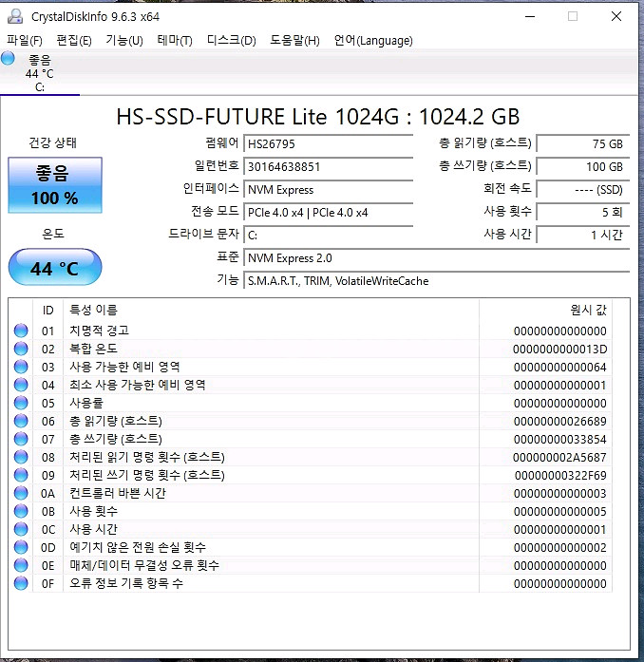644x662 pixels.
Task: Click status circle for row 0B 사용 횟수
Action: point(21,511)
